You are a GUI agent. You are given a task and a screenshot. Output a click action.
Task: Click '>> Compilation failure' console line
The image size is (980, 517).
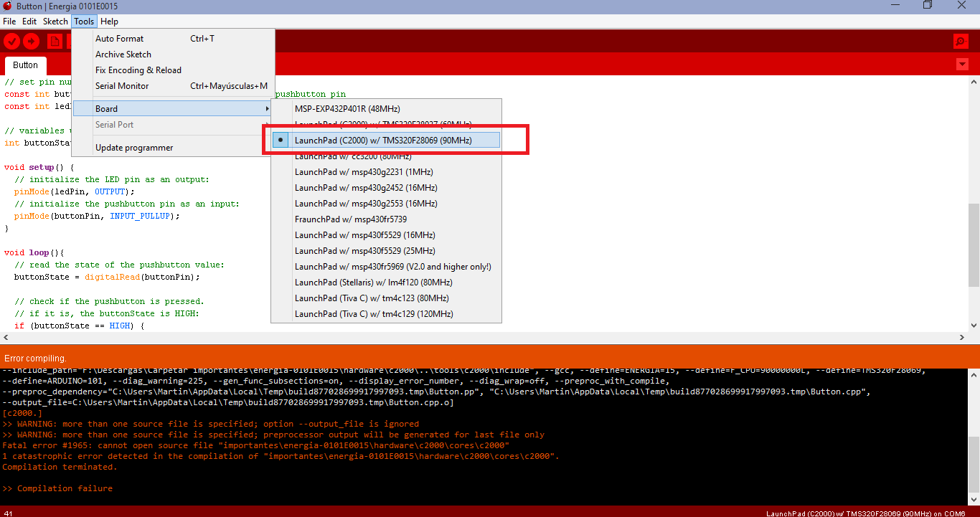57,488
